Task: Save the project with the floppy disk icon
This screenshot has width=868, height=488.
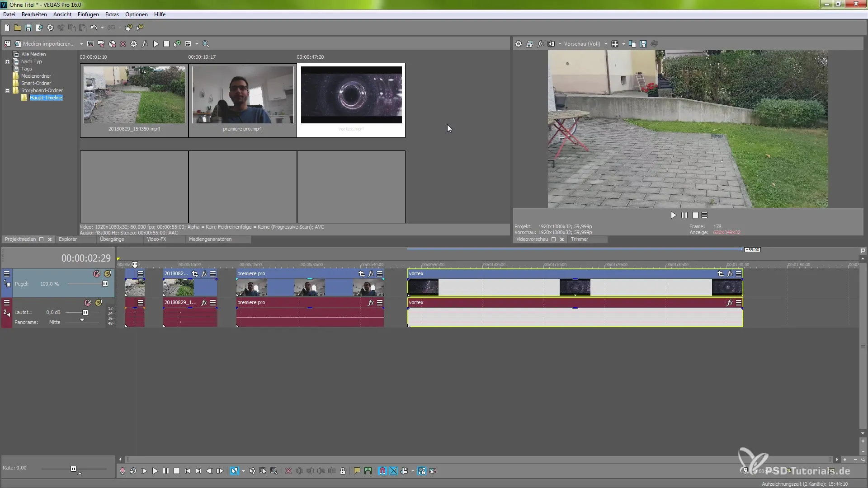Action: (28, 28)
